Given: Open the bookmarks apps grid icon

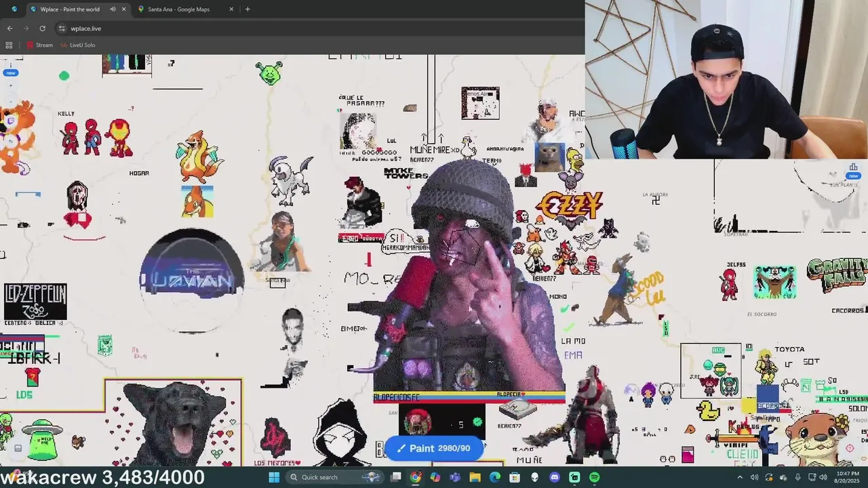Looking at the screenshot, I should pos(9,45).
